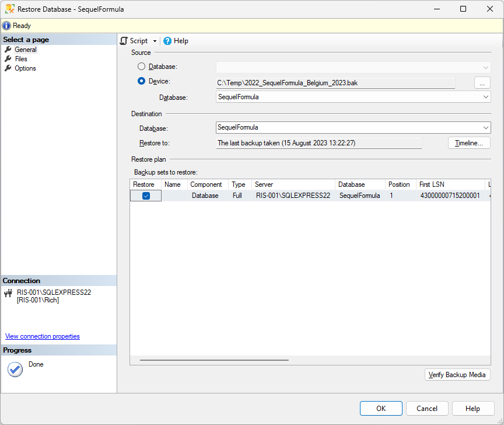Screen dimensions: 504x425
Task: Click the Done progress checkmark icon
Action: click(x=15, y=370)
